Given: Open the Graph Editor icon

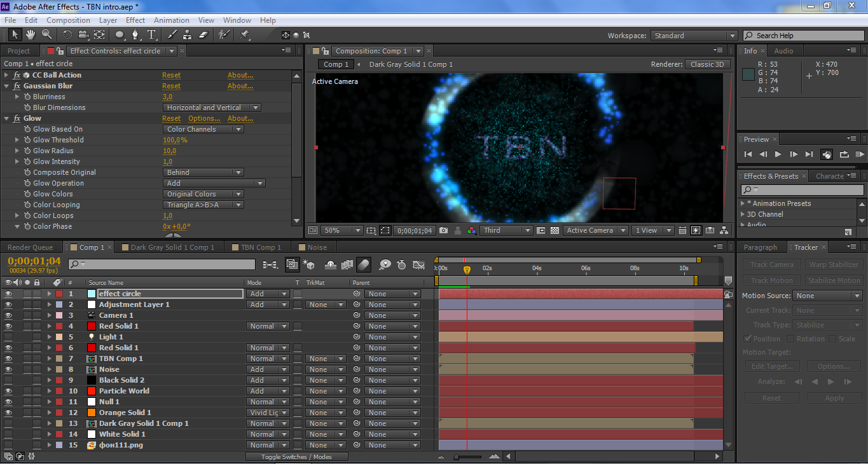Looking at the screenshot, I should 418,264.
